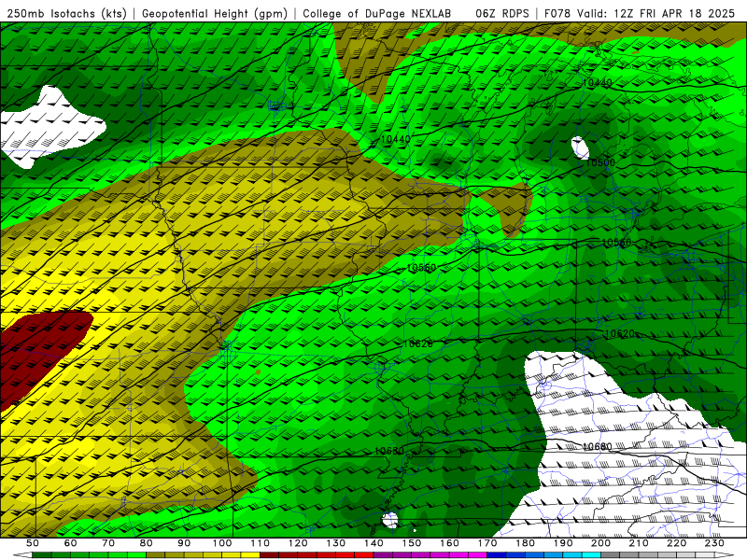Click the 10680 contour label over the green area
This screenshot has width=747, height=560.
(x=389, y=451)
